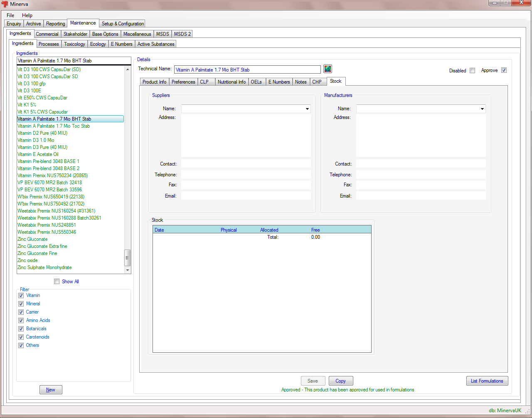The width and height of the screenshot is (532, 418).
Task: Open the Preferences details tab
Action: coord(183,82)
